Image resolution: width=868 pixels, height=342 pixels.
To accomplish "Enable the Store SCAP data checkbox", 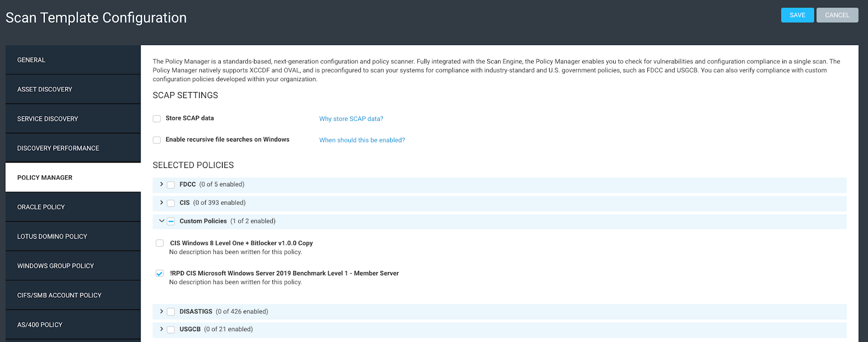I will (157, 119).
